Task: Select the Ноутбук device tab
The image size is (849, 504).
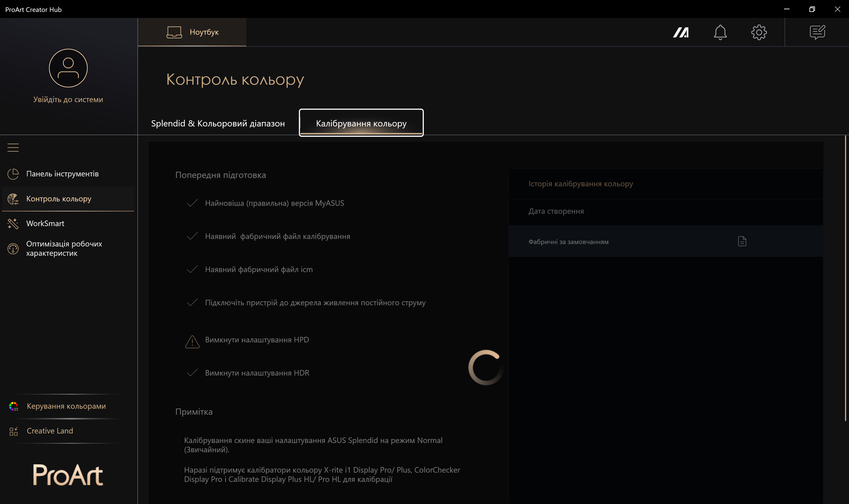Action: 192,32
